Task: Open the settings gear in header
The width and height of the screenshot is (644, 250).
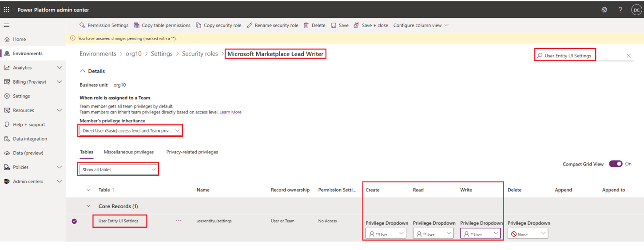Action: [x=604, y=10]
